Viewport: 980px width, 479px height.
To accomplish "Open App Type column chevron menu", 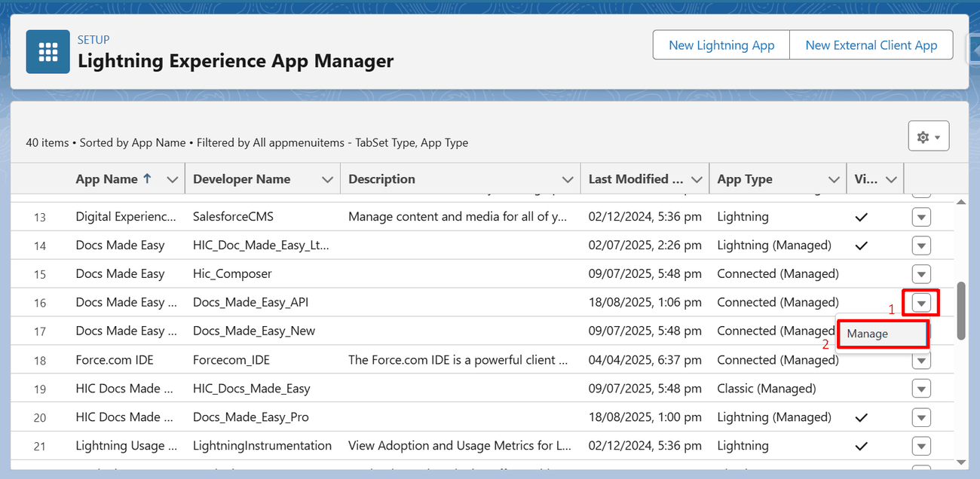I will click(x=834, y=179).
